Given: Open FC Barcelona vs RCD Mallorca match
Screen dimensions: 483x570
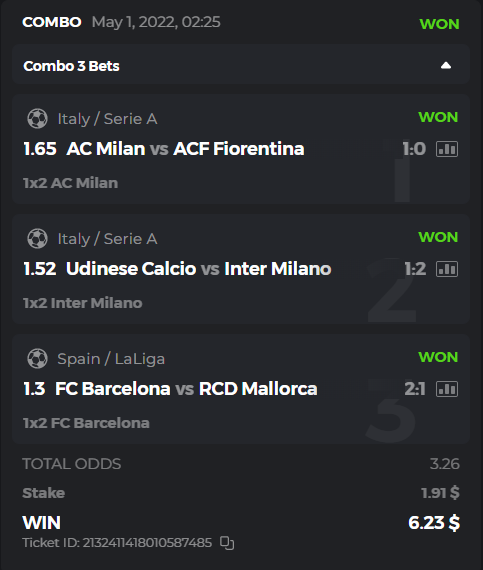Looking at the screenshot, I should click(x=186, y=389).
